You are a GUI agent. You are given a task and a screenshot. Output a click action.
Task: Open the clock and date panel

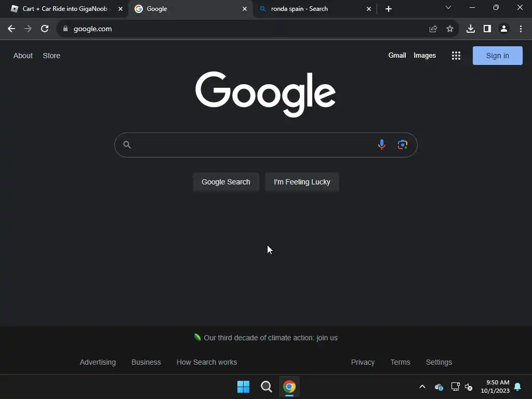point(495,387)
